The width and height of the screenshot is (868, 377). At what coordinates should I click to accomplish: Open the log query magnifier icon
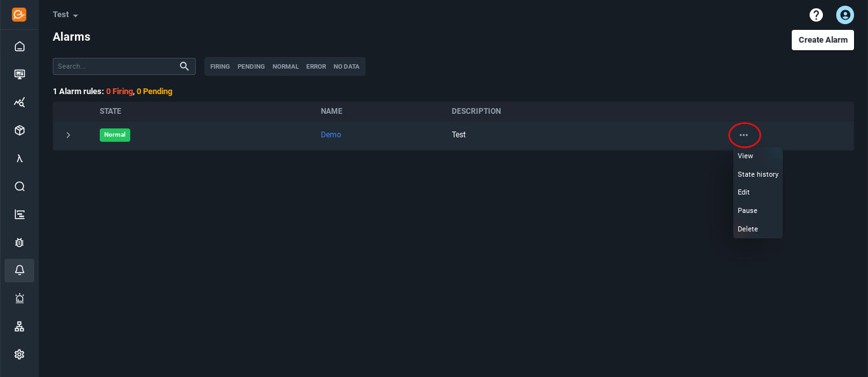coord(19,186)
